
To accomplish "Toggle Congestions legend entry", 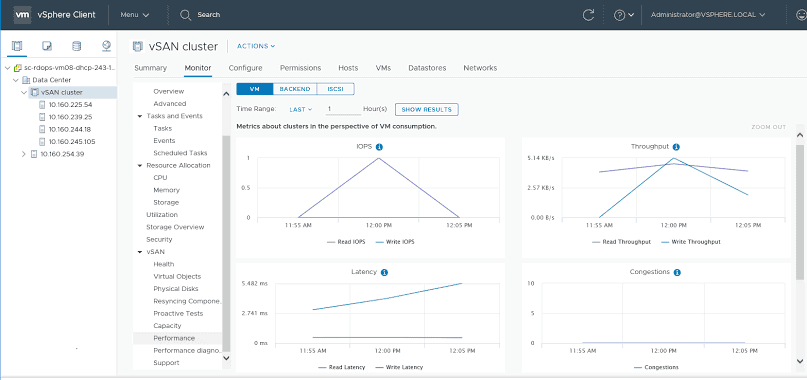I will coord(656,367).
